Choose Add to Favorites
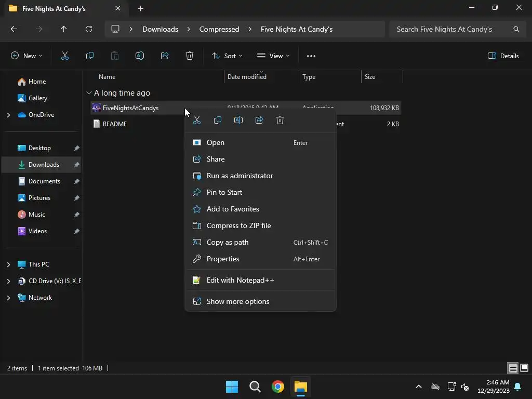The image size is (532, 399). pyautogui.click(x=261, y=209)
